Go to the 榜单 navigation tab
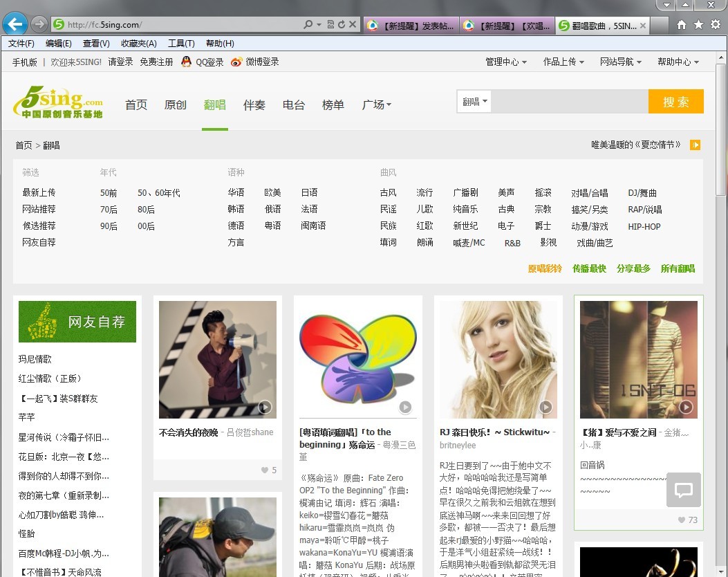 click(333, 105)
